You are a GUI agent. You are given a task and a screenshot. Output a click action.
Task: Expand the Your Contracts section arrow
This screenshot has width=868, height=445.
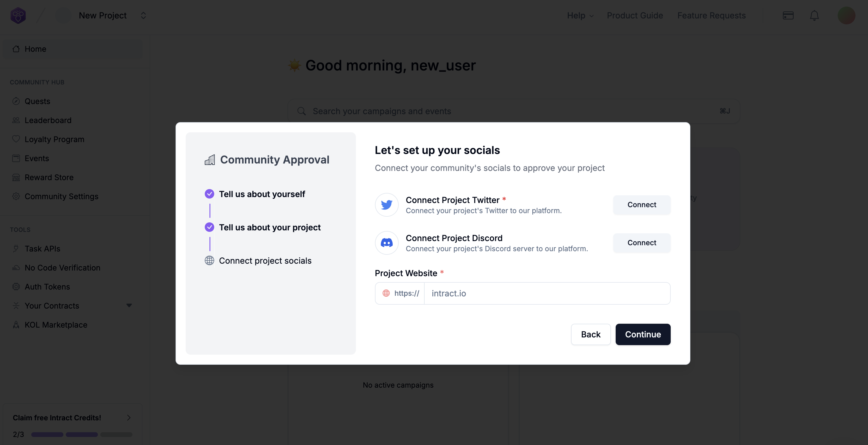pyautogui.click(x=129, y=306)
